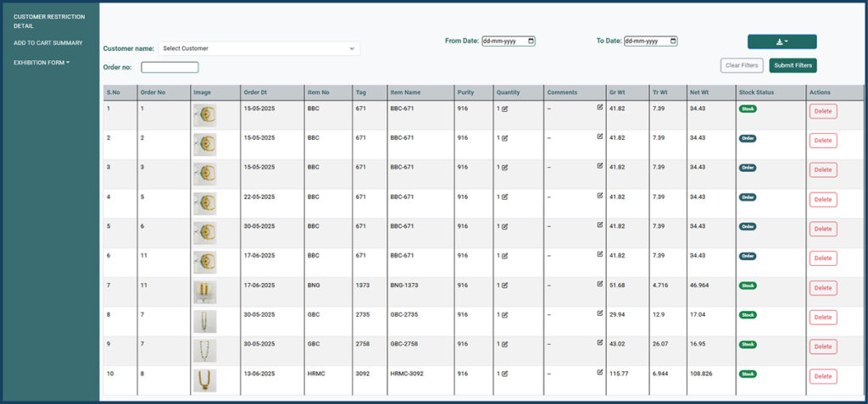868x404 pixels.
Task: Open Customer Restriction Detail page
Action: tap(49, 21)
